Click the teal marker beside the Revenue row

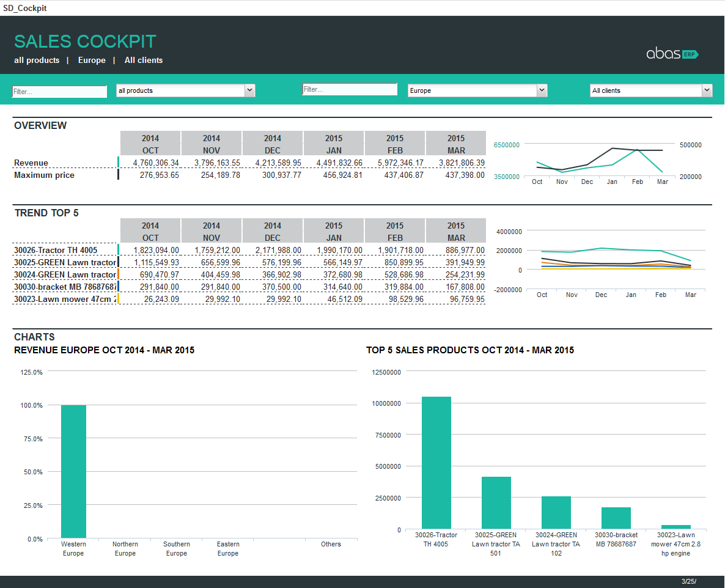pos(117,163)
